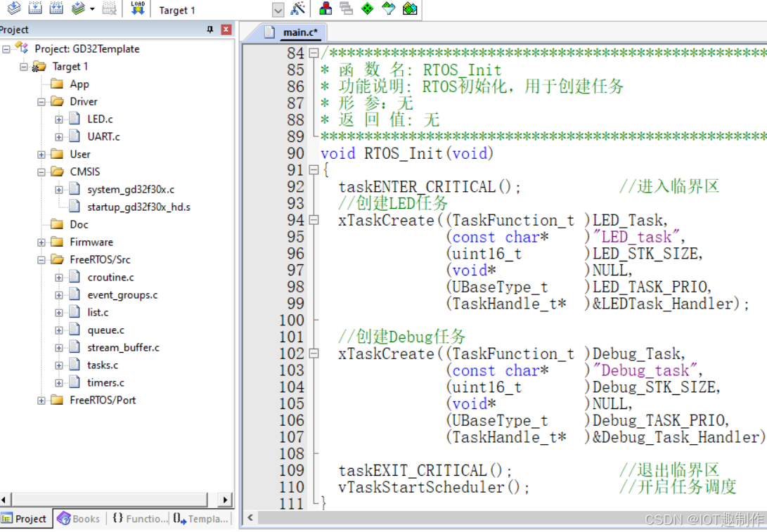The image size is (767, 532).
Task: Select the event_groups.c file
Action: pos(122,295)
